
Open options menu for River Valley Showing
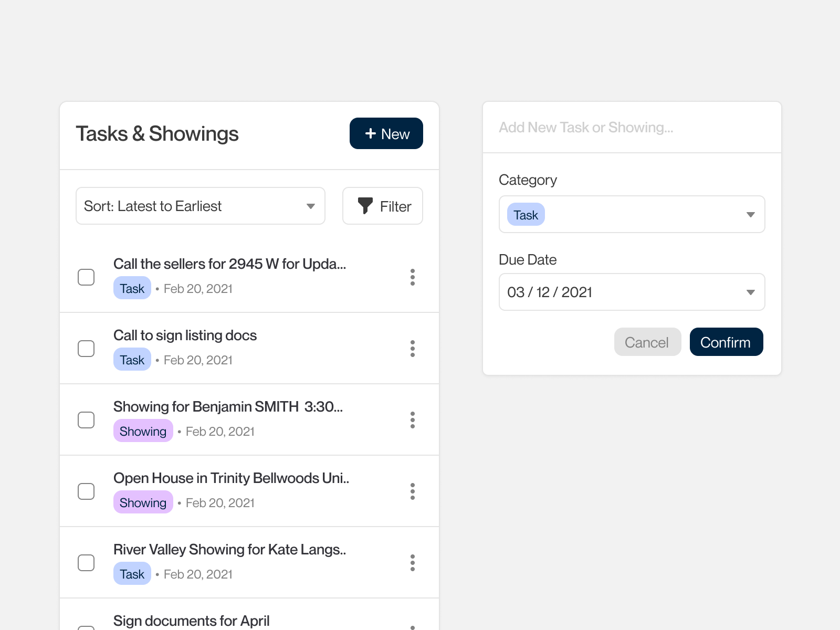pyautogui.click(x=413, y=563)
